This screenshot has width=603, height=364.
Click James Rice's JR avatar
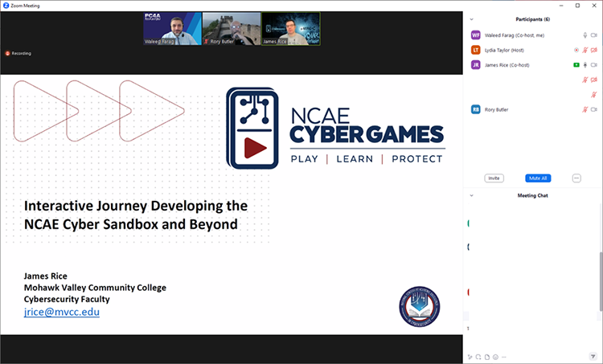point(476,65)
